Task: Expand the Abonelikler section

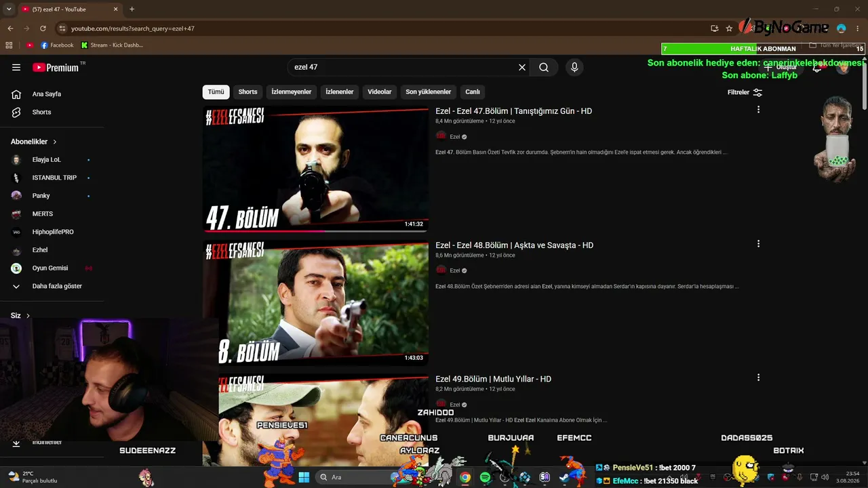Action: [34, 142]
